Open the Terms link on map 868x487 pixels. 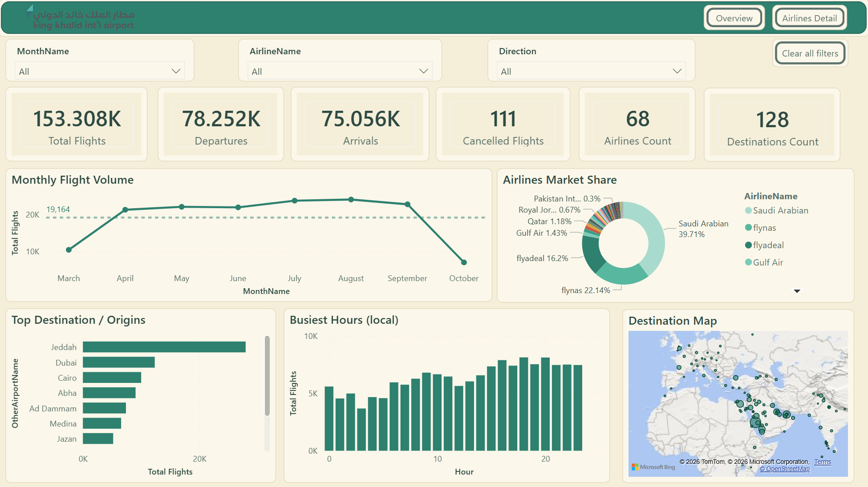coord(823,462)
